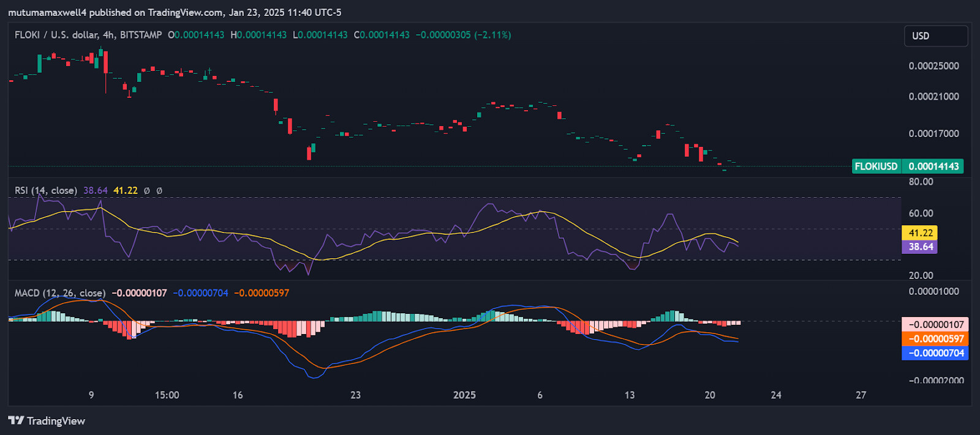Open the MACD (12, 26, close) indicator legend
This screenshot has height=435, width=980.
click(x=60, y=293)
